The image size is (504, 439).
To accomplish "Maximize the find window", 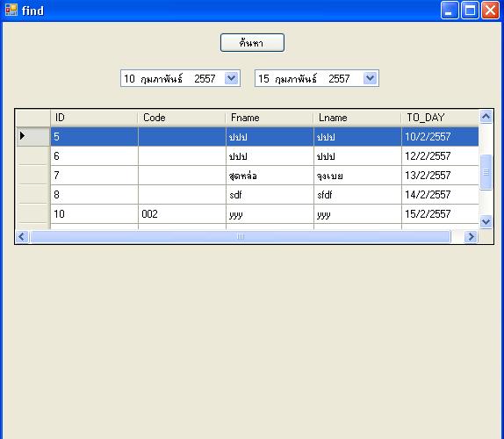I will tap(470, 11).
